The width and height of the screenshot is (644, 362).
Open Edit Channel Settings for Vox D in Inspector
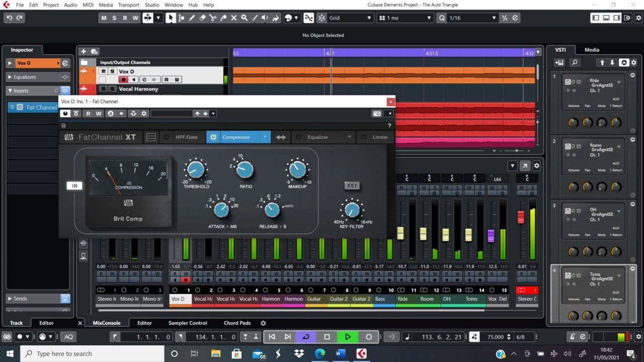pos(65,63)
